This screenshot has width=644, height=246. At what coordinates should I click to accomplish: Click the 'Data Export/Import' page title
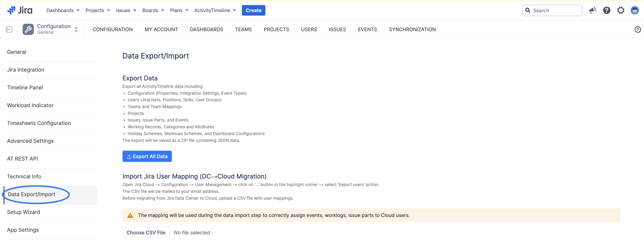click(x=155, y=56)
